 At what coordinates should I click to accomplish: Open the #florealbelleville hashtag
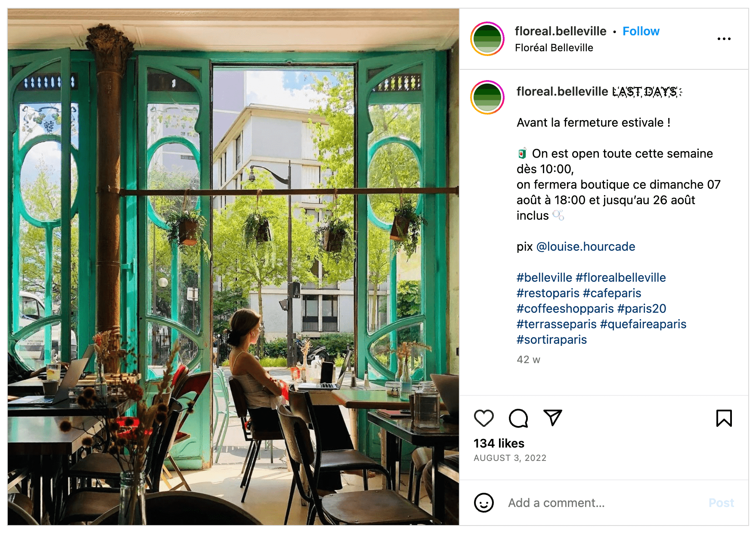pyautogui.click(x=621, y=277)
